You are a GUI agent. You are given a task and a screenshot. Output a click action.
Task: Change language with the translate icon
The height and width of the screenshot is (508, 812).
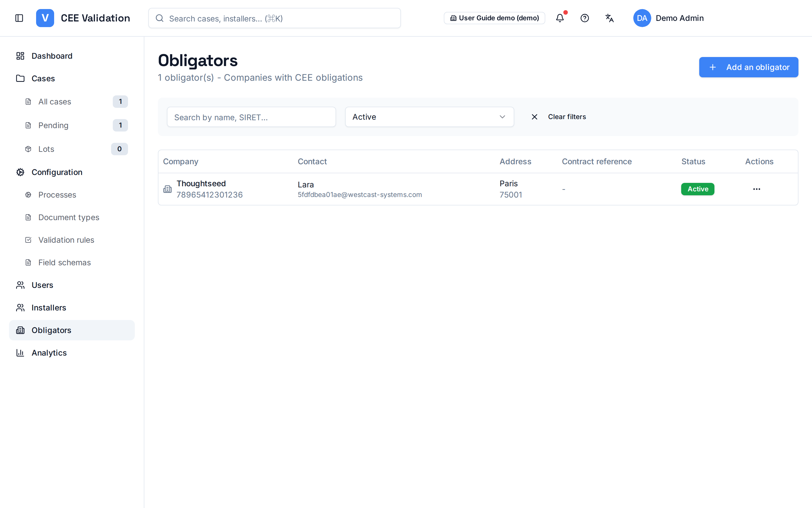(x=610, y=18)
